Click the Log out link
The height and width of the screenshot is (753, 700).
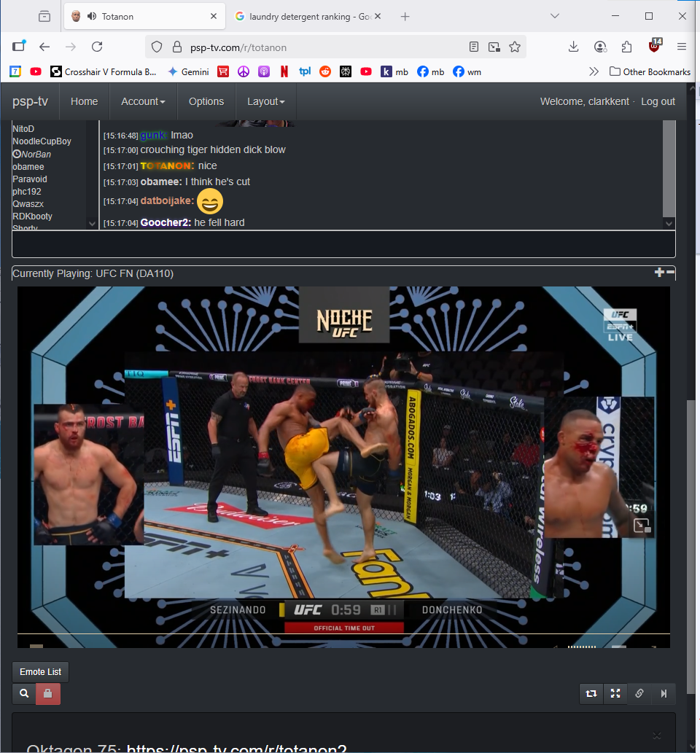[658, 101]
